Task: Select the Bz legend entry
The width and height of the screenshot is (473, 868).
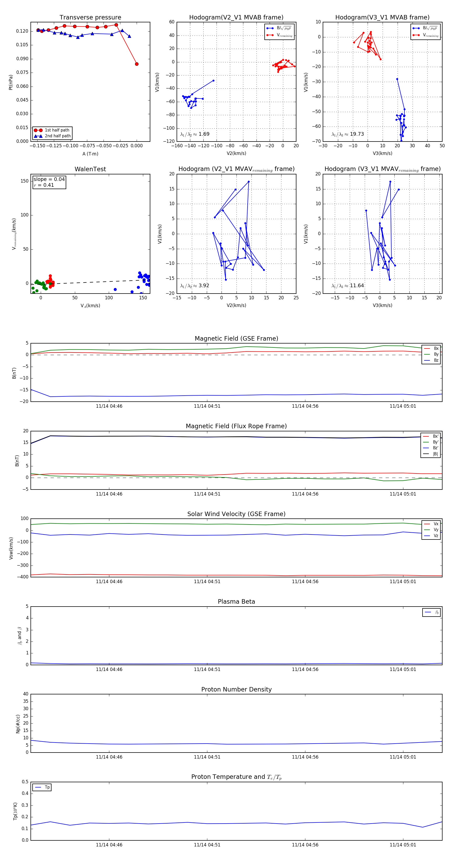Action: click(x=431, y=360)
